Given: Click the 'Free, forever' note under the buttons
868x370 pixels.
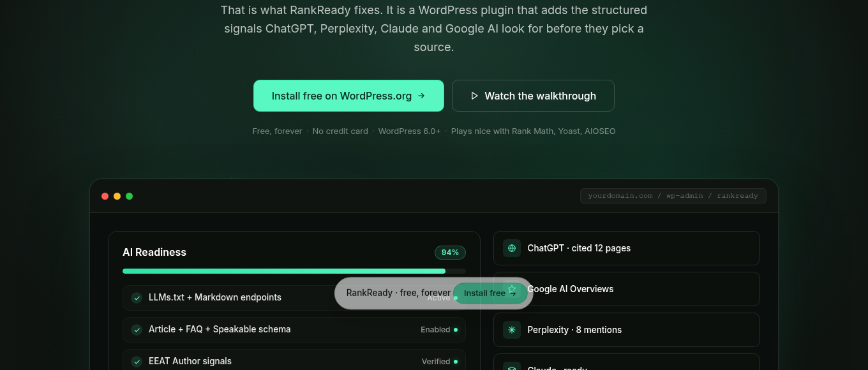Looking at the screenshot, I should click(x=277, y=131).
